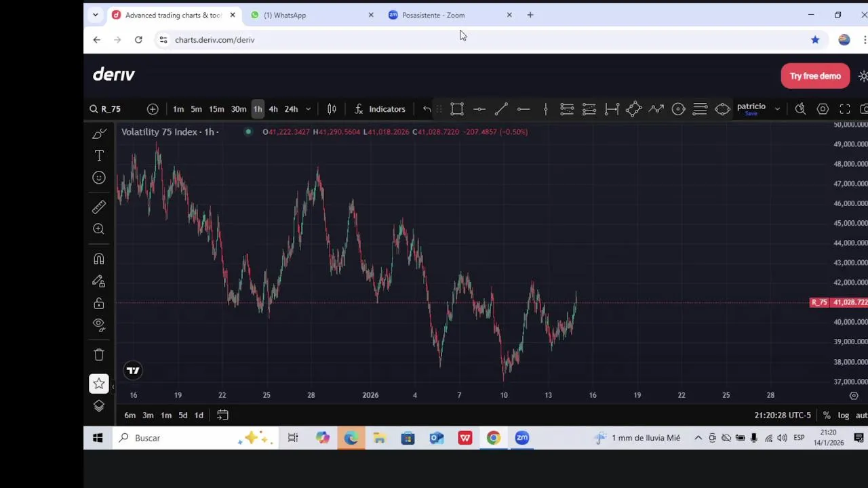Toggle the light and dark theme sun icon
The height and width of the screenshot is (488, 868).
point(863,76)
